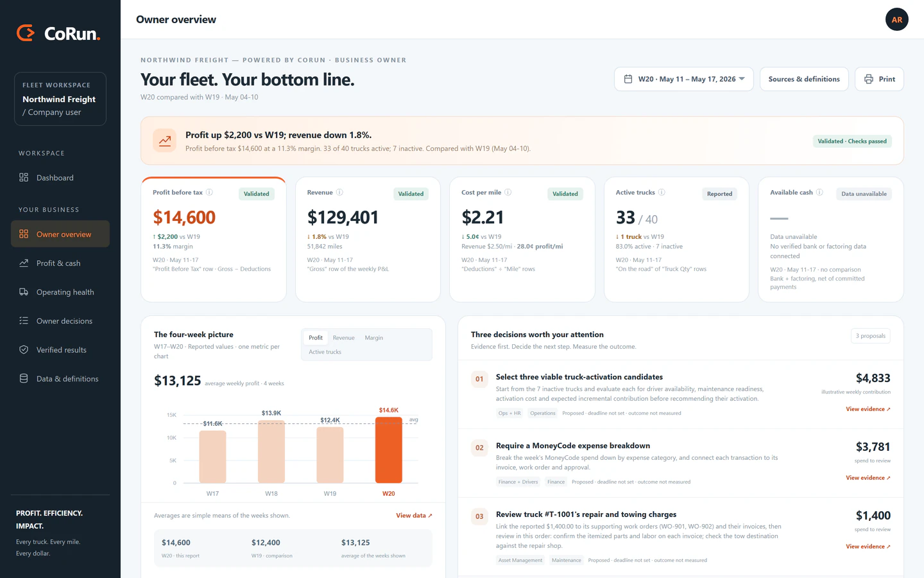
Task: Switch chart to the Revenue tab
Action: click(343, 338)
